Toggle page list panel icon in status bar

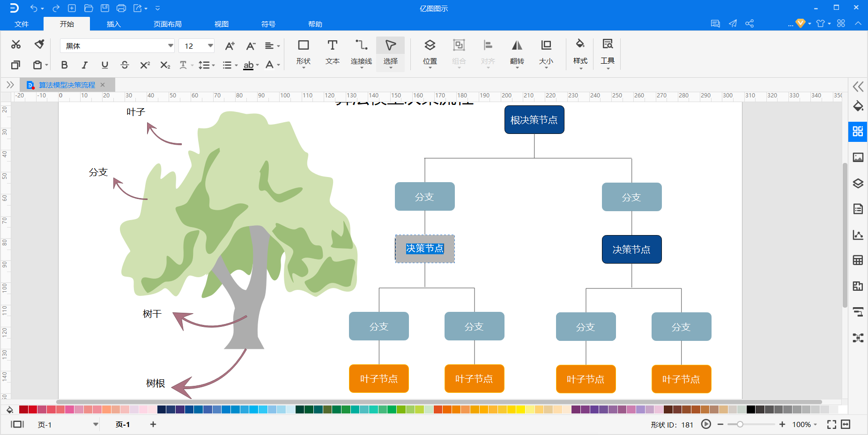click(17, 424)
